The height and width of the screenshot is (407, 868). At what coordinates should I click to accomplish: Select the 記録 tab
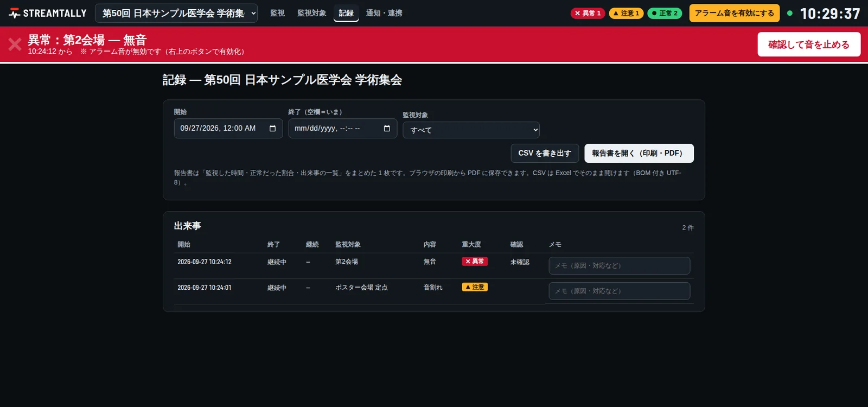[x=346, y=13]
